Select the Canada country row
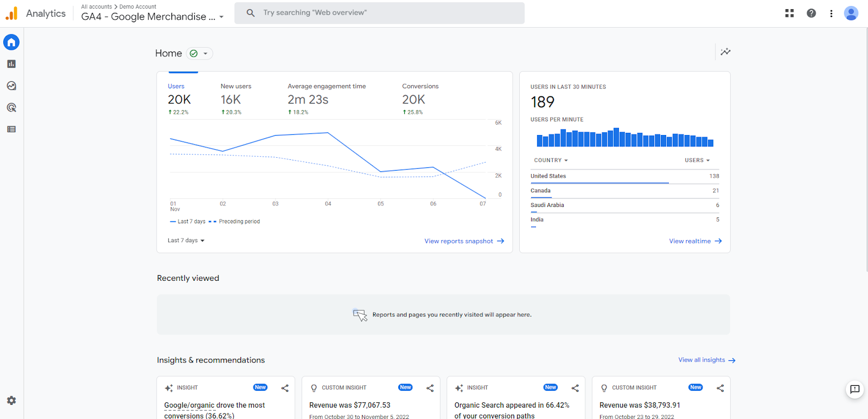868x419 pixels. click(x=625, y=191)
